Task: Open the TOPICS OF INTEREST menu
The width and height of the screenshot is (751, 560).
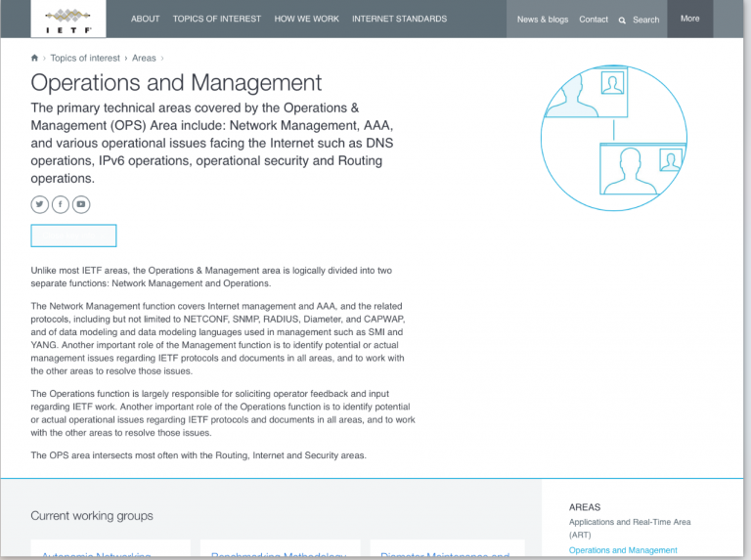Action: (x=216, y=19)
